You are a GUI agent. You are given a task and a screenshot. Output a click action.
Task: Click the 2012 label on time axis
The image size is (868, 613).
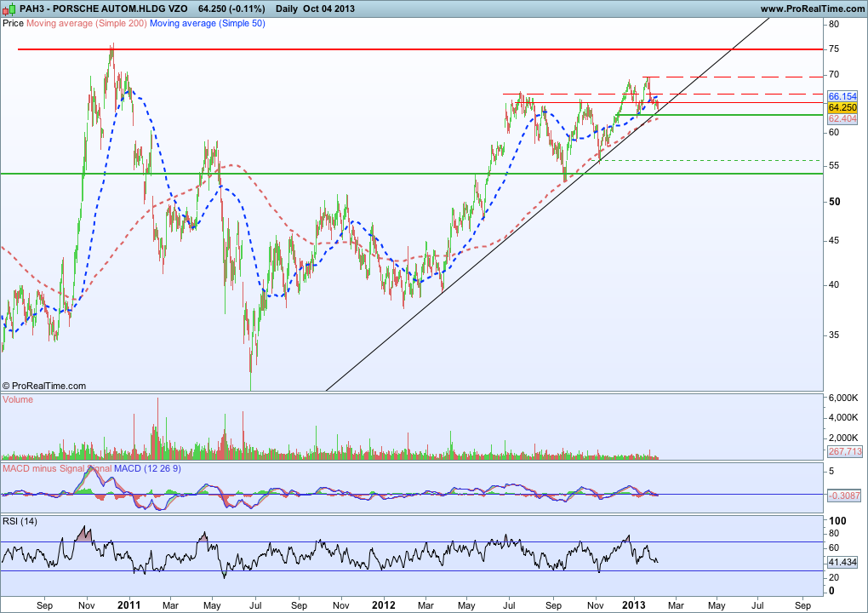click(384, 605)
